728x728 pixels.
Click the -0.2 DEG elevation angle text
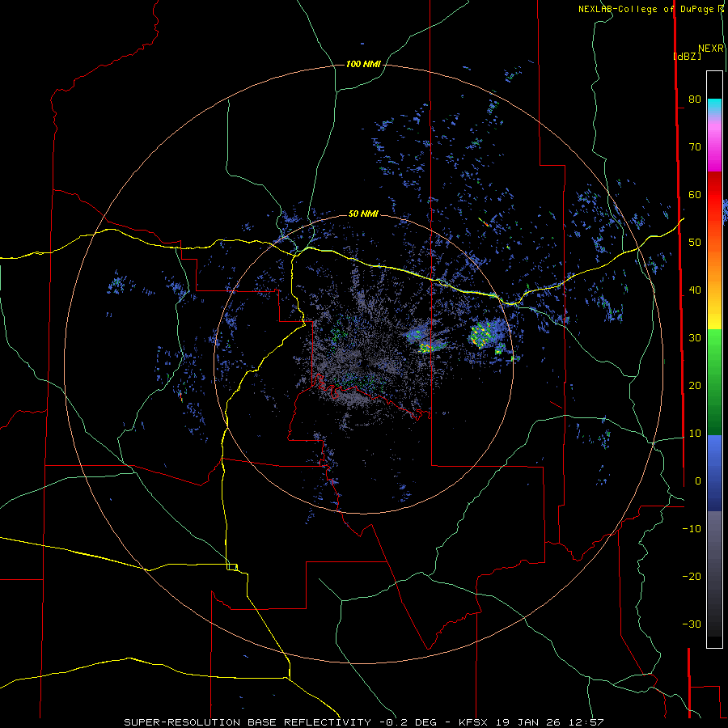coord(408,722)
